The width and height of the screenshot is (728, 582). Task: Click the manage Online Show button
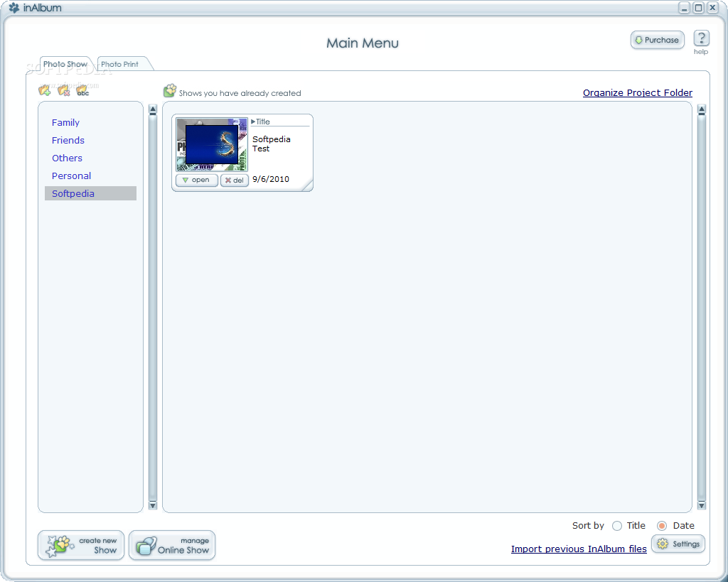[172, 545]
